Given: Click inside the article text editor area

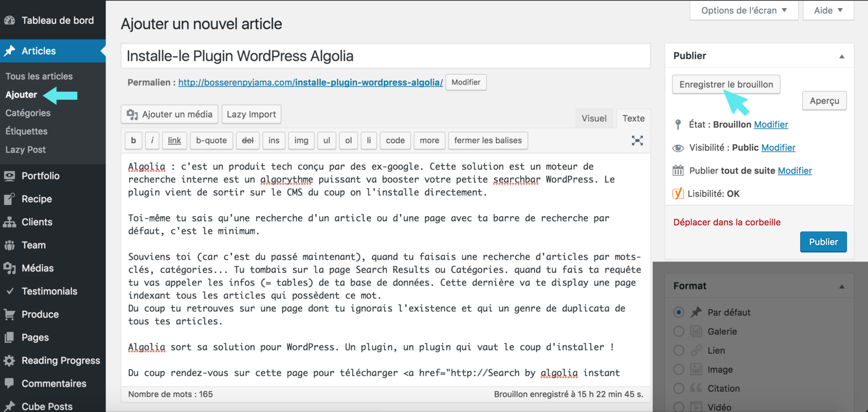Looking at the screenshot, I should click(x=386, y=270).
